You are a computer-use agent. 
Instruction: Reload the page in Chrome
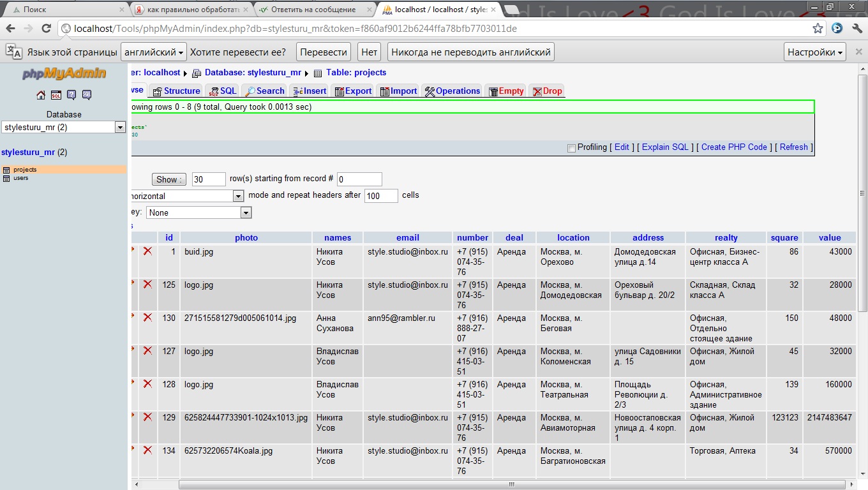tap(46, 29)
